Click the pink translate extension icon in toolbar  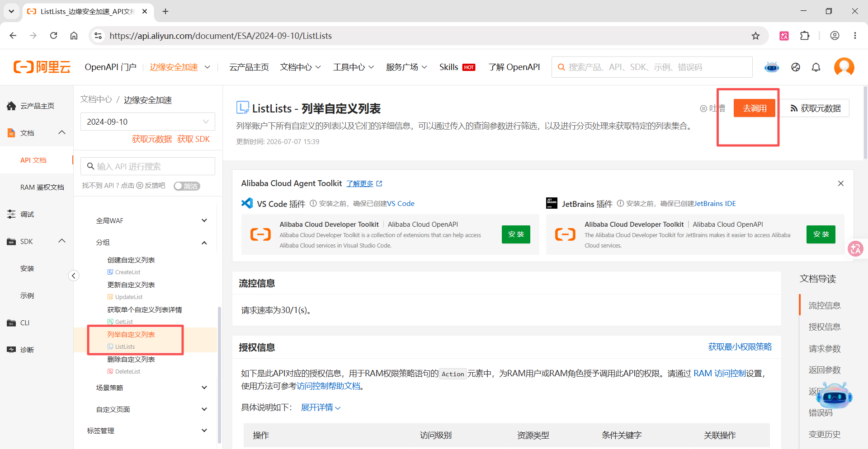784,36
